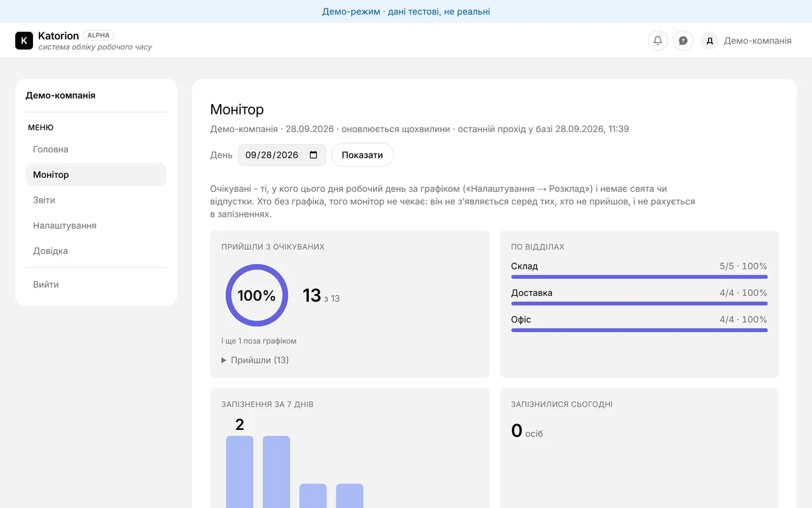Click the Показати button
This screenshot has height=508, width=812.
point(362,155)
